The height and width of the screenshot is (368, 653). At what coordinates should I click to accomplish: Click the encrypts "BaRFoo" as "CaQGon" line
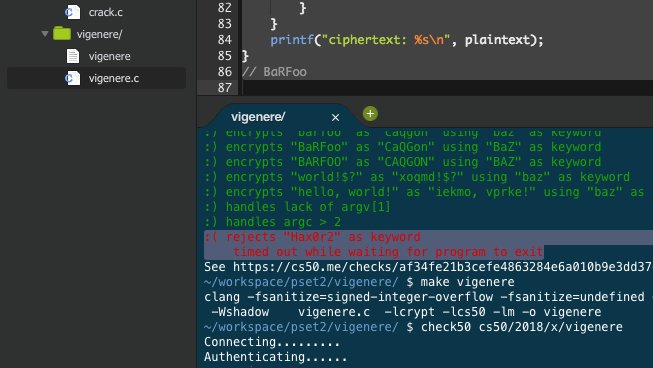coord(403,147)
